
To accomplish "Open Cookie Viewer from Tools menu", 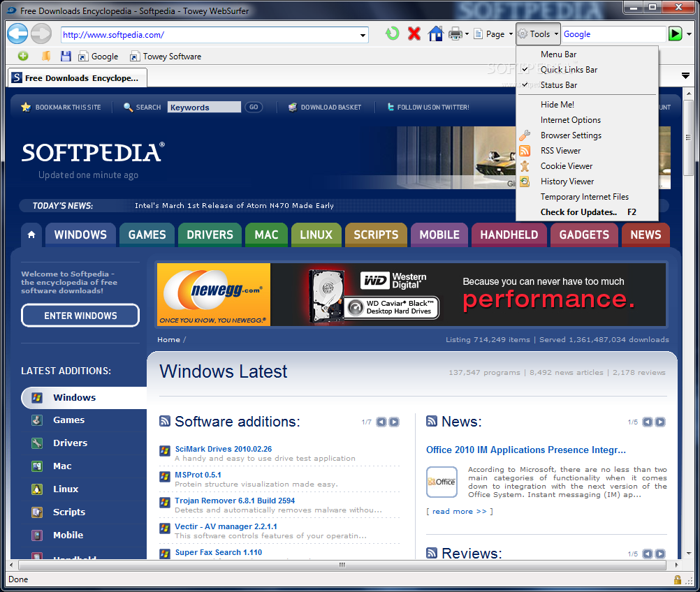I will [x=587, y=166].
